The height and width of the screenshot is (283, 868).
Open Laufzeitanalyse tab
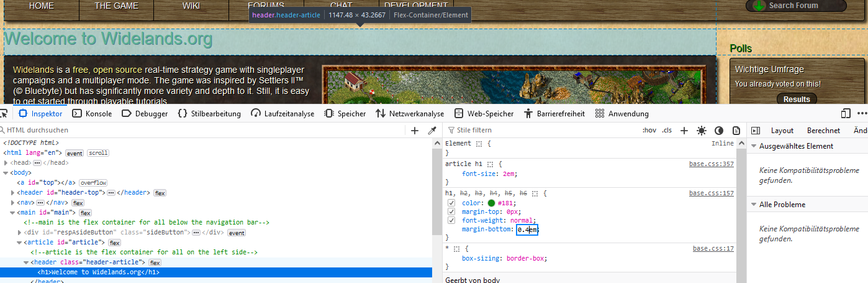283,114
